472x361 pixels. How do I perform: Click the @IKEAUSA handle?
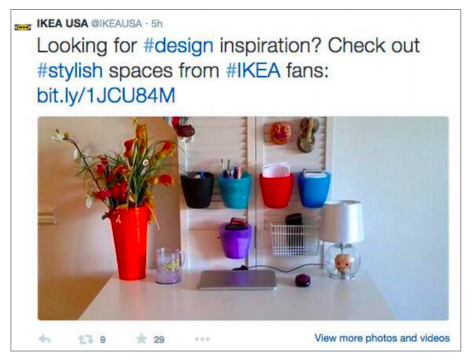[x=117, y=24]
